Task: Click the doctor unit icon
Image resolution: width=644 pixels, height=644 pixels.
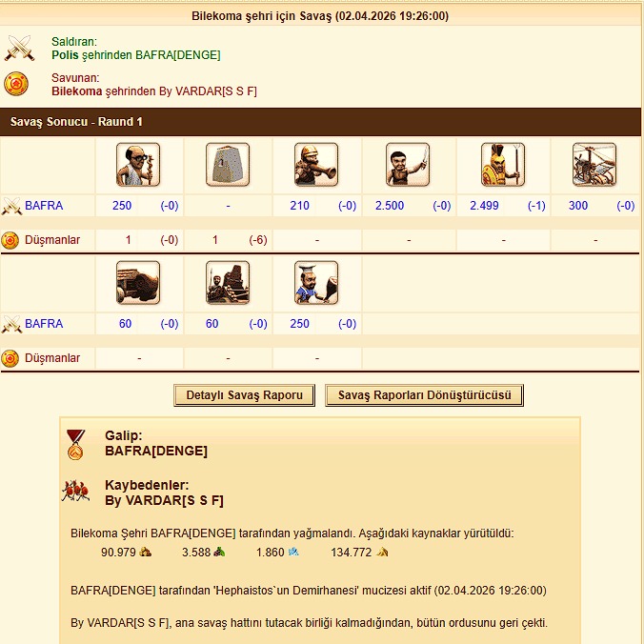Action: pyautogui.click(x=138, y=165)
